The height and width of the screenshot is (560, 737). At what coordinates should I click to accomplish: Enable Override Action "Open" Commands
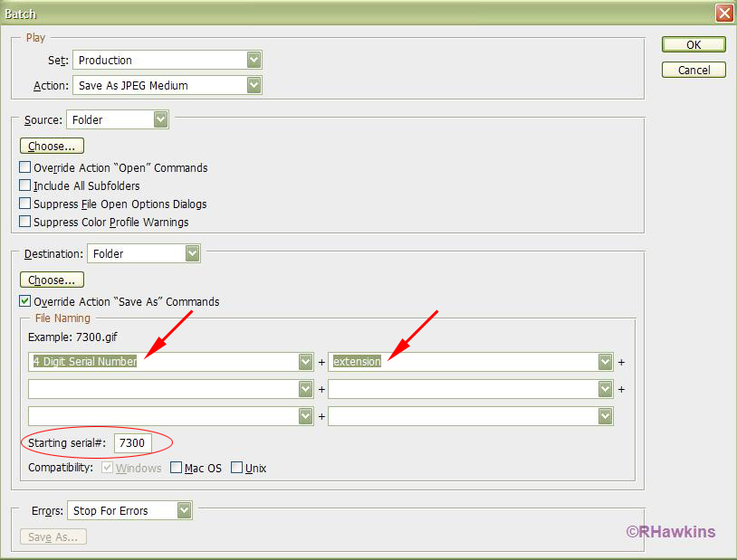pos(25,167)
